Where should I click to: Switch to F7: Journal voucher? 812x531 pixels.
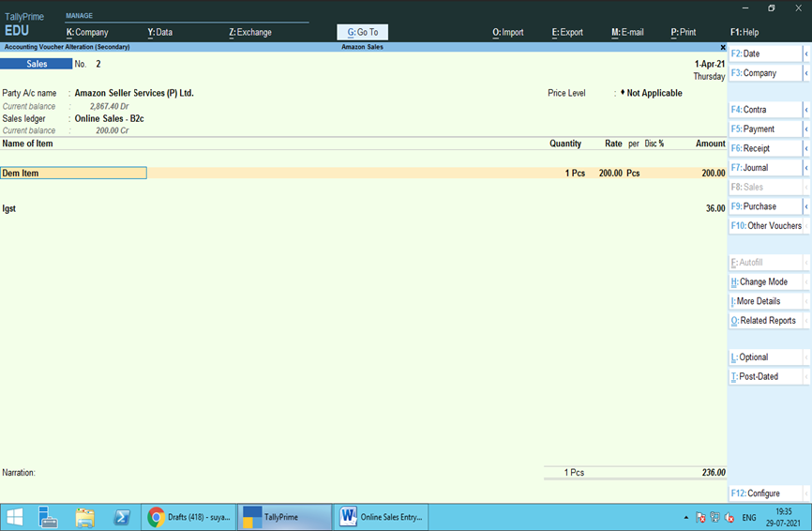point(765,167)
